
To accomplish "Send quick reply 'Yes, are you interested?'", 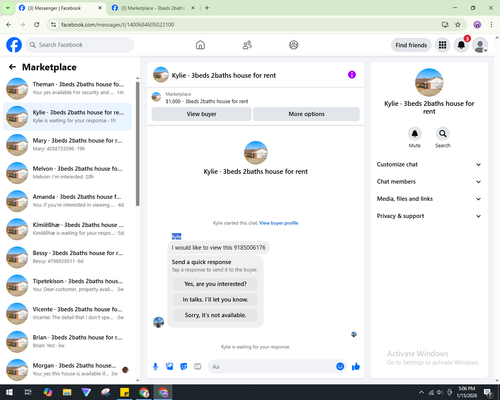I will coord(215,284).
